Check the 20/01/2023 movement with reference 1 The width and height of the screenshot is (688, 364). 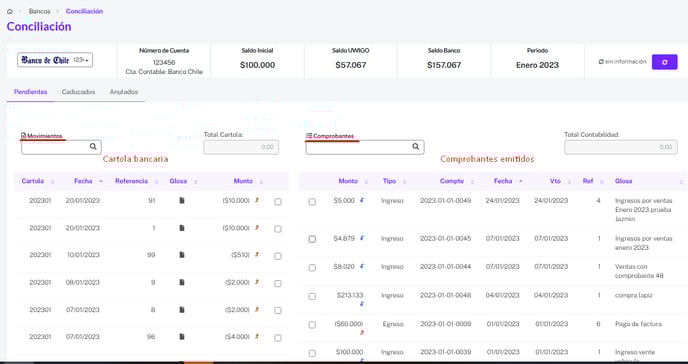coord(278,229)
